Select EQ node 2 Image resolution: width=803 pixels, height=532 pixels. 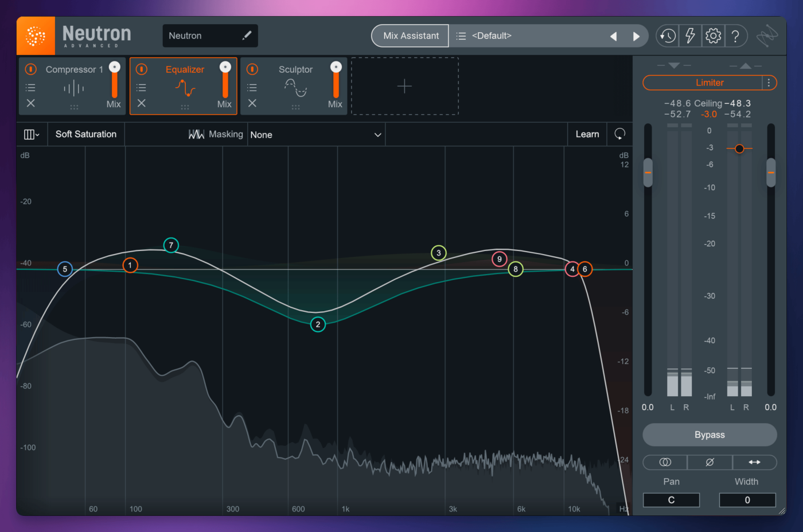tap(318, 324)
